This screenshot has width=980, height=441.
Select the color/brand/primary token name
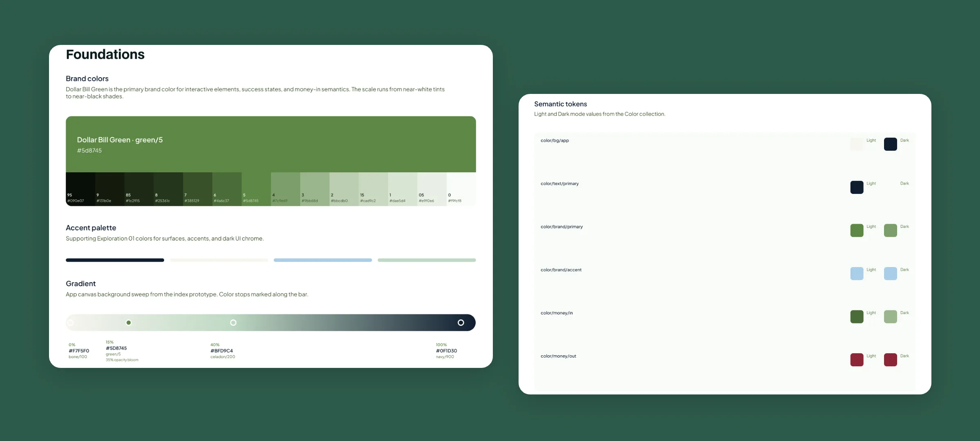click(562, 227)
